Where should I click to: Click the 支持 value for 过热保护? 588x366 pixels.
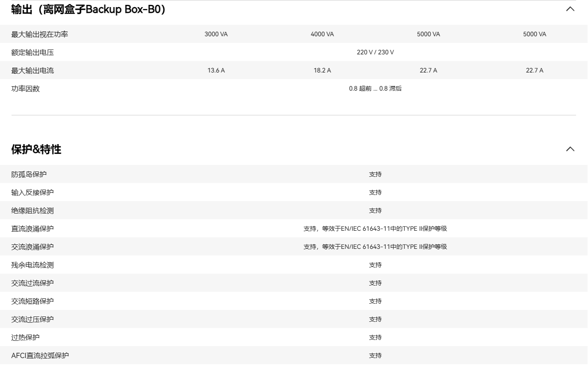(x=375, y=337)
